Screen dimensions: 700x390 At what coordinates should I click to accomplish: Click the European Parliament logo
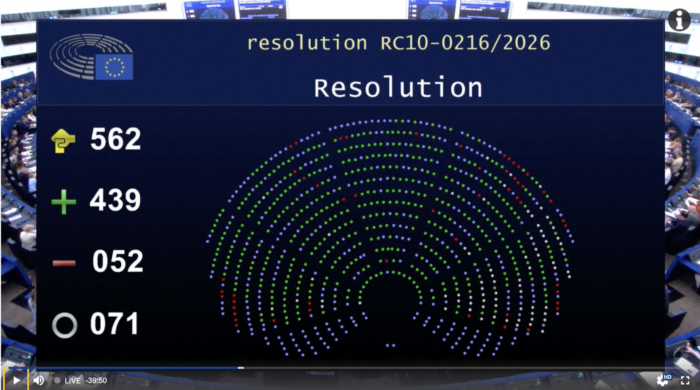pos(92,57)
